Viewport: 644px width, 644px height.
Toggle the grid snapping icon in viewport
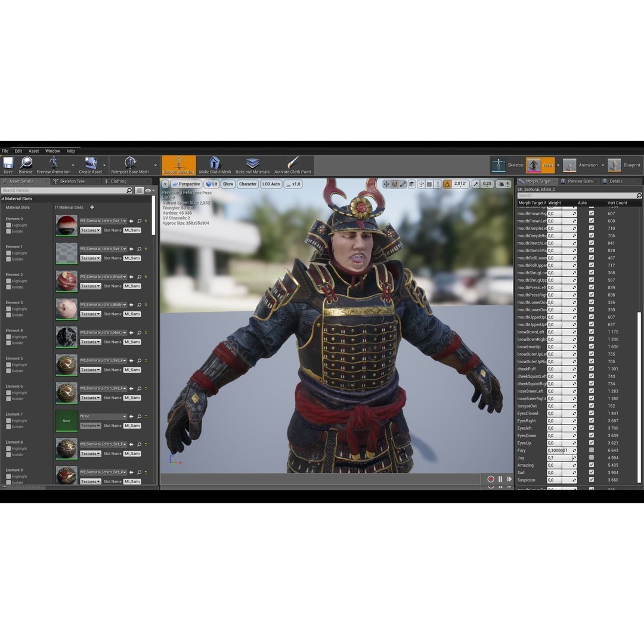(x=429, y=184)
